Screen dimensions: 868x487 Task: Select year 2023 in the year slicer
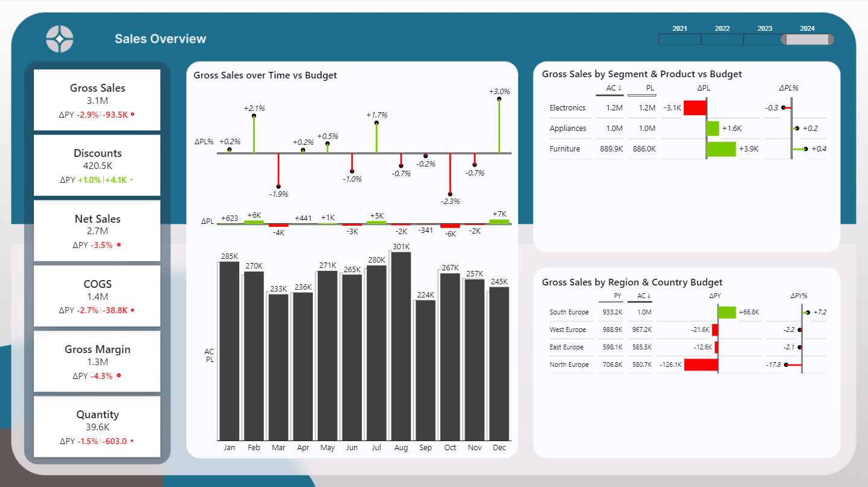pyautogui.click(x=765, y=39)
